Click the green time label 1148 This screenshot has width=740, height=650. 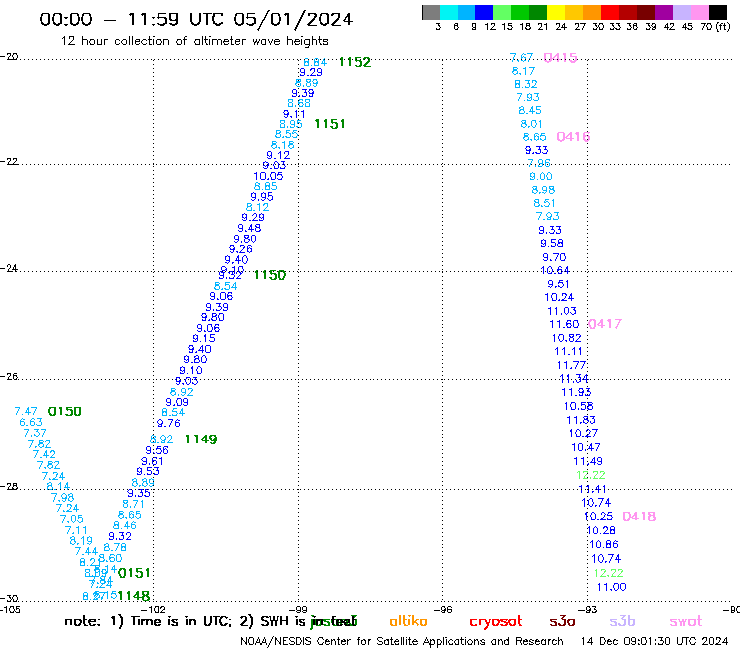point(134,596)
